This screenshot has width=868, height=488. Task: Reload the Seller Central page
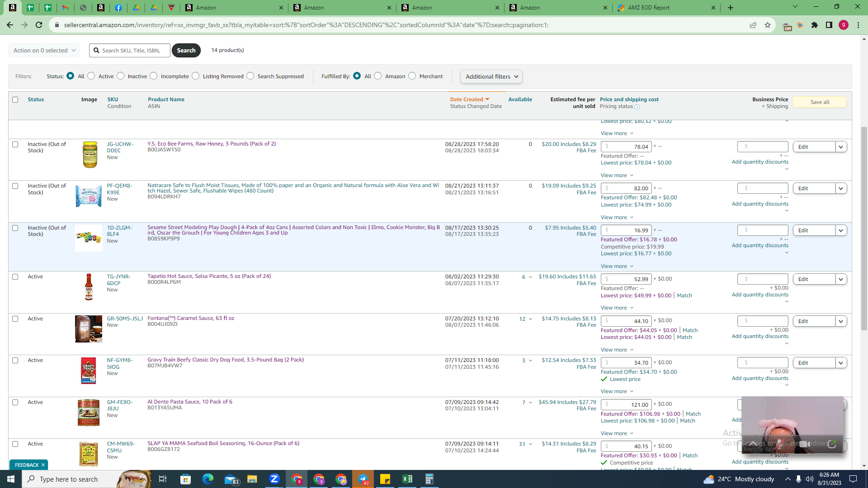39,25
